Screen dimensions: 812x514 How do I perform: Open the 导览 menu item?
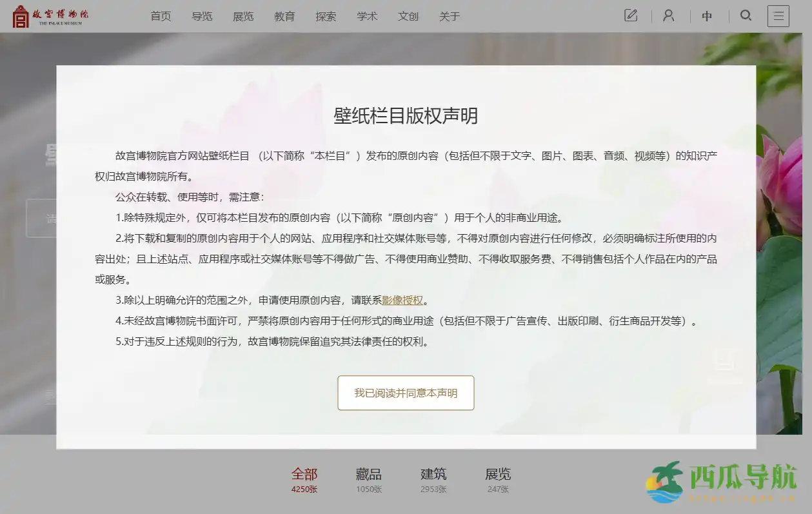pos(202,16)
